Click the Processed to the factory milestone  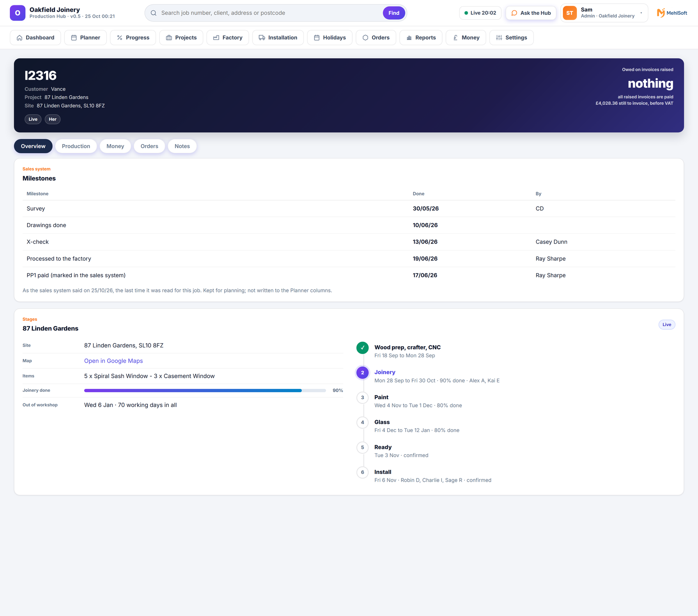point(59,259)
